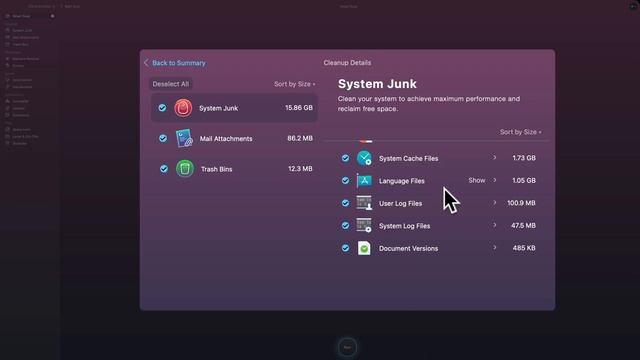Open Mail Attachments in the dimmed sidebar
Image resolution: width=640 pixels, height=360 pixels.
click(x=25, y=37)
